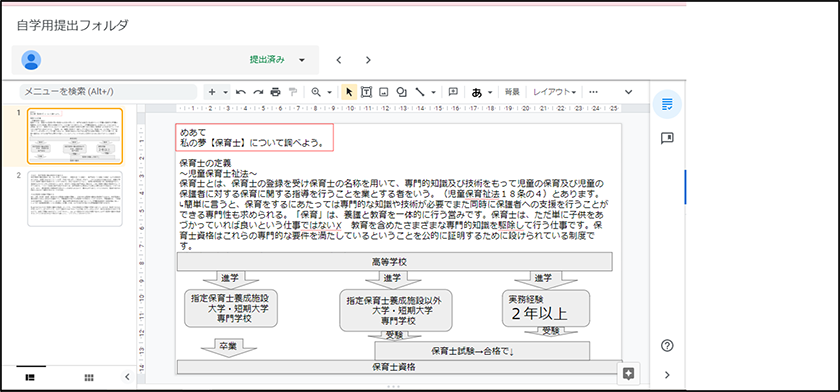Click the 背景 background button

coord(512,92)
